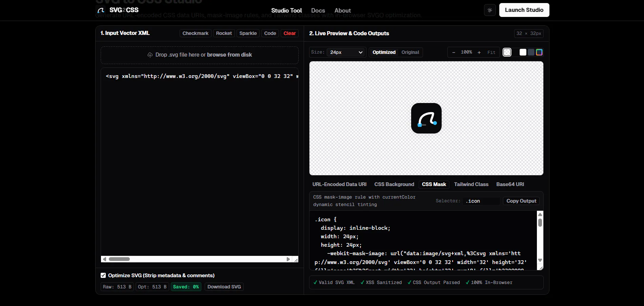Select the Tailwind Class tab
The height and width of the screenshot is (306, 644).
pos(471,184)
